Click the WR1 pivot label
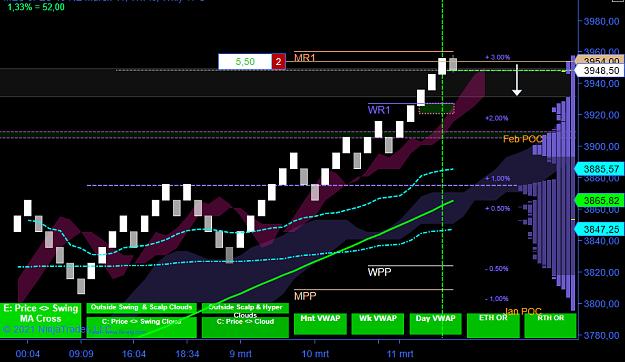625x362 pixels. 379,110
